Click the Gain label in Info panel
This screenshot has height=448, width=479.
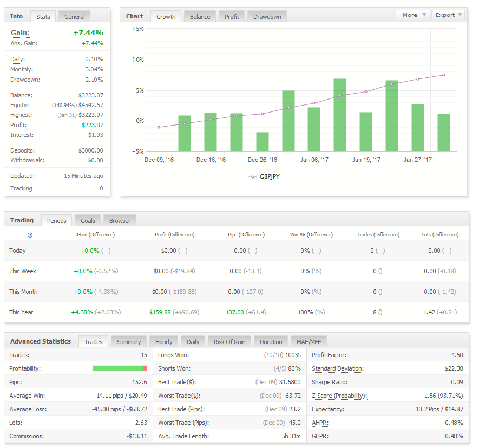pyautogui.click(x=20, y=32)
